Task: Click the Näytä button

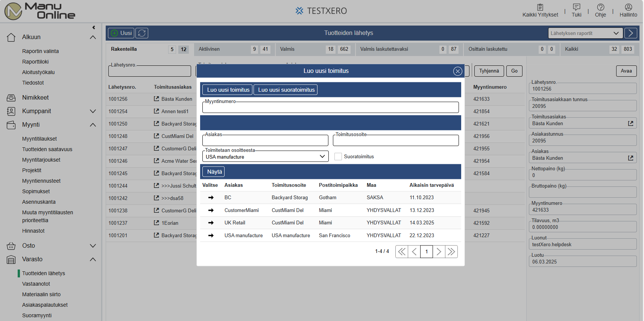Action: click(214, 172)
